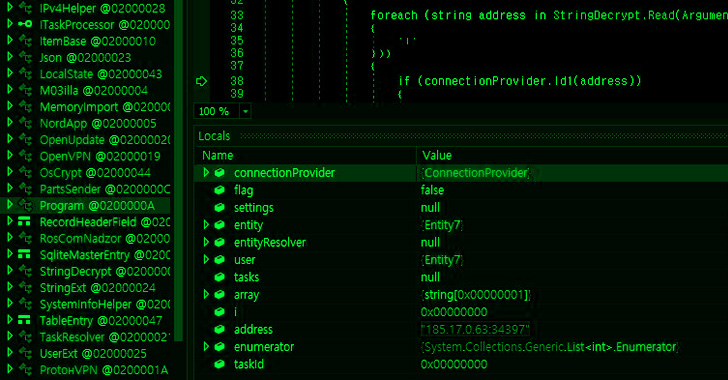Click the Value column header
This screenshot has height=380, width=728.
pyautogui.click(x=437, y=156)
